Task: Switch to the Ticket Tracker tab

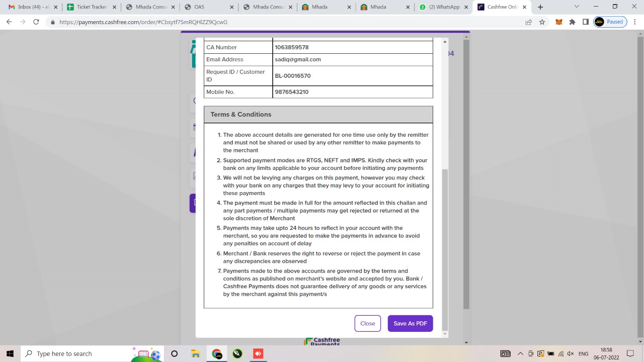Action: 92,7
